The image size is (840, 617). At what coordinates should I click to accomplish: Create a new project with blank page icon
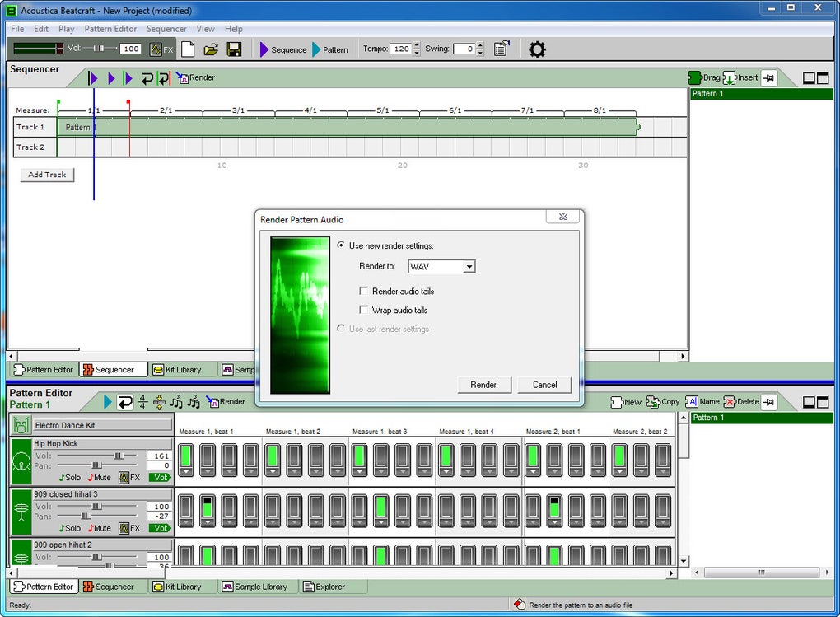pos(188,49)
